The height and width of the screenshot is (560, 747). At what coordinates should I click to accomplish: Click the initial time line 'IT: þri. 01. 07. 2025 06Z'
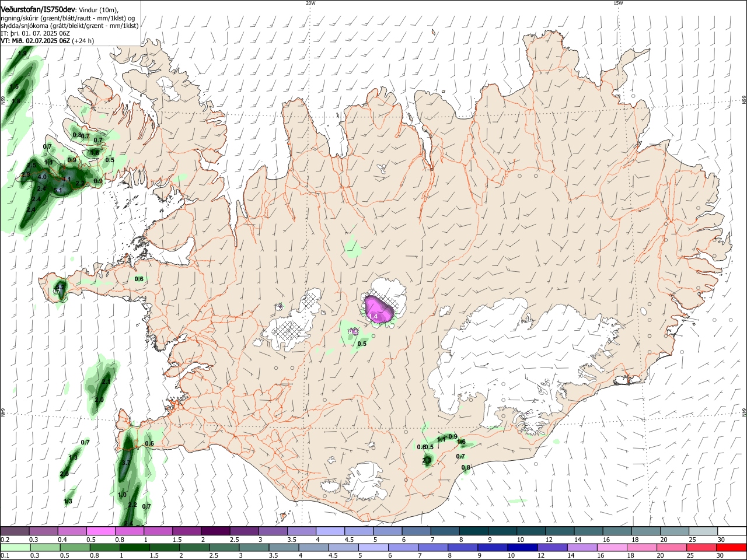click(x=35, y=33)
